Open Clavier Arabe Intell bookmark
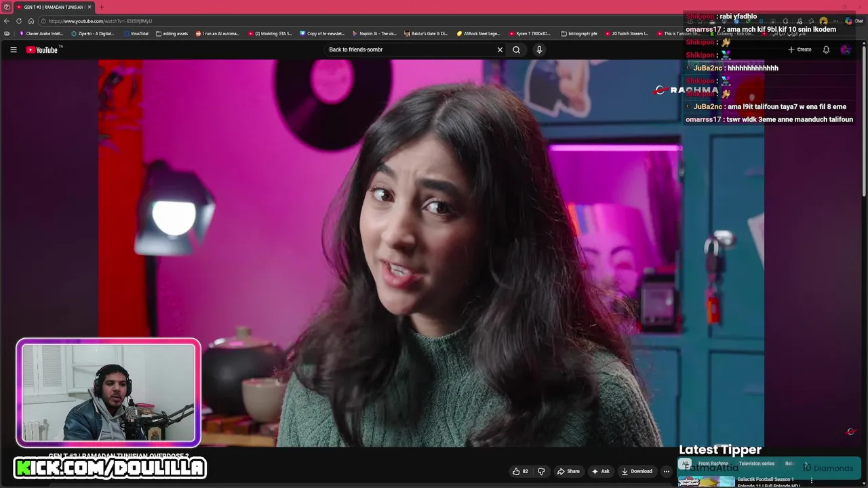The image size is (868, 488). [41, 33]
